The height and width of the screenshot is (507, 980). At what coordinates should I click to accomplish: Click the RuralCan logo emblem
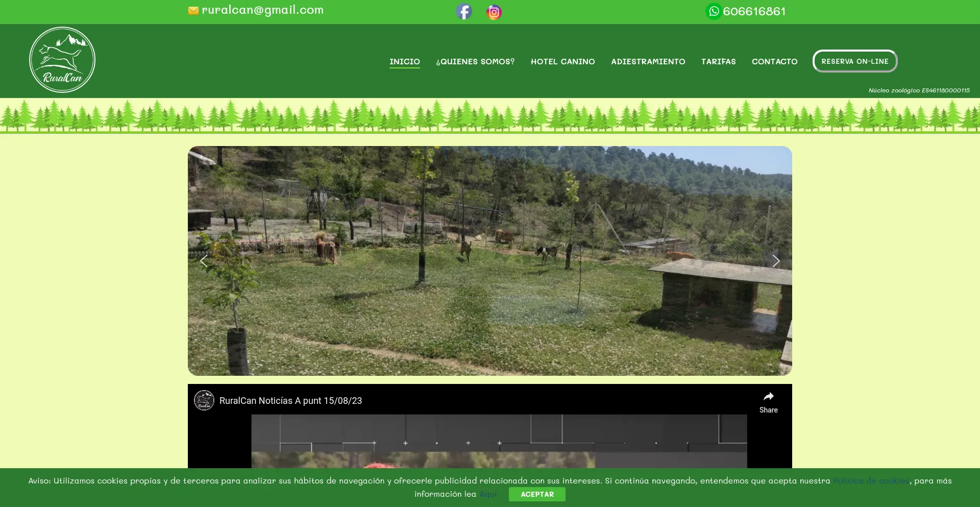pos(62,59)
